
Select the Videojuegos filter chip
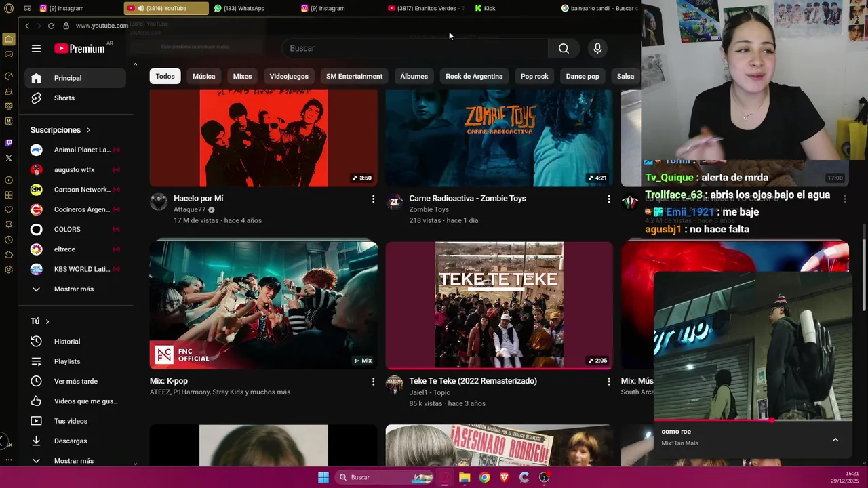289,76
